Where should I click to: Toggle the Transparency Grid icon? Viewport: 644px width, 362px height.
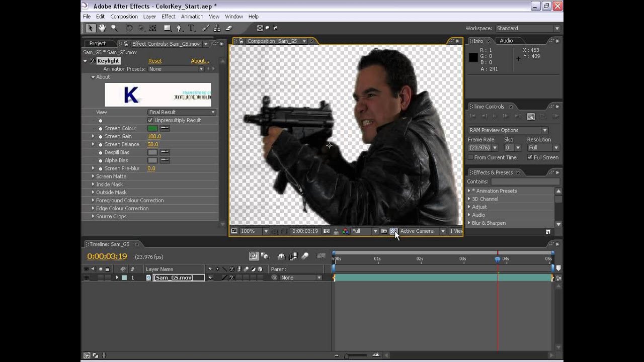tap(393, 231)
